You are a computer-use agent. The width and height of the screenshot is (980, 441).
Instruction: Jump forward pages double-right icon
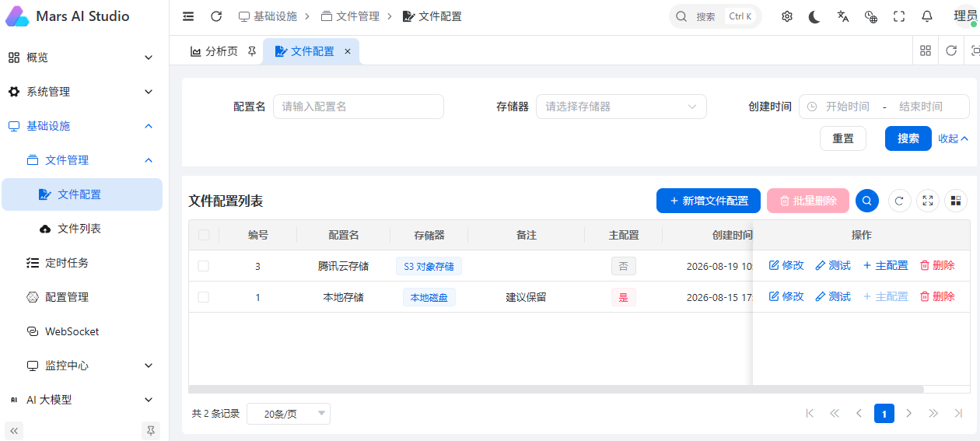pyautogui.click(x=933, y=414)
